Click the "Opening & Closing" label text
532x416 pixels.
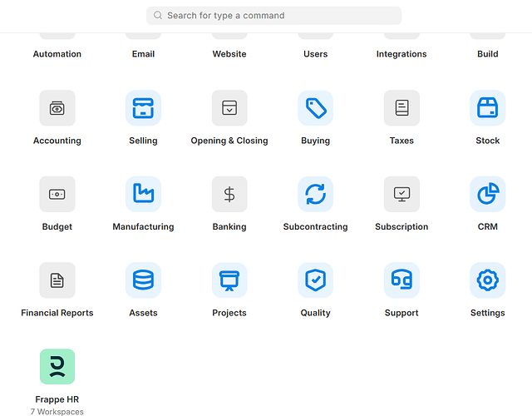(x=229, y=141)
